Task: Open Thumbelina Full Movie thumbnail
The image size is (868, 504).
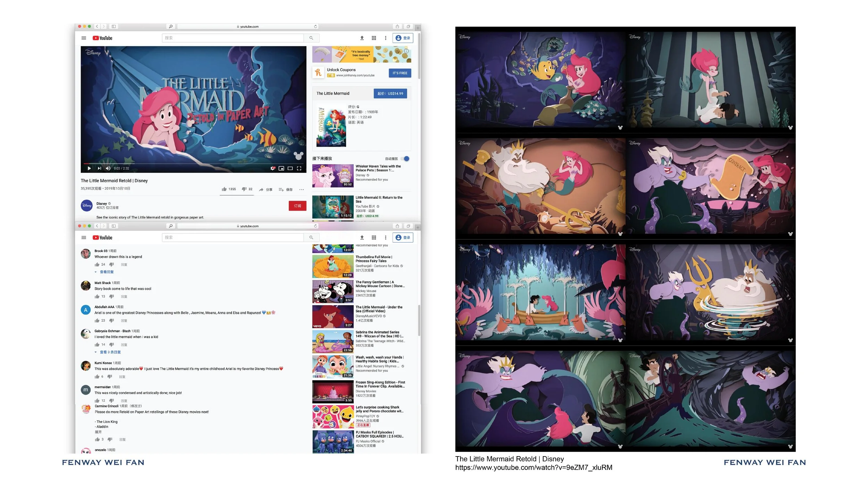Action: 333,267
